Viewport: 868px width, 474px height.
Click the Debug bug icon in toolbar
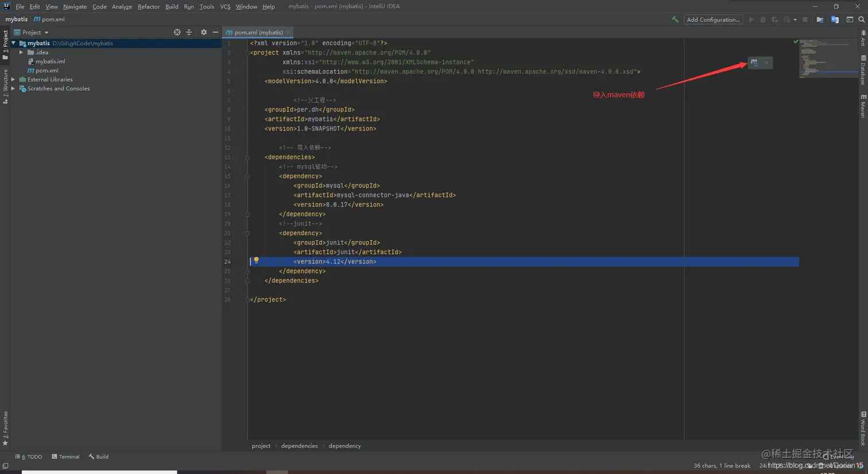763,20
